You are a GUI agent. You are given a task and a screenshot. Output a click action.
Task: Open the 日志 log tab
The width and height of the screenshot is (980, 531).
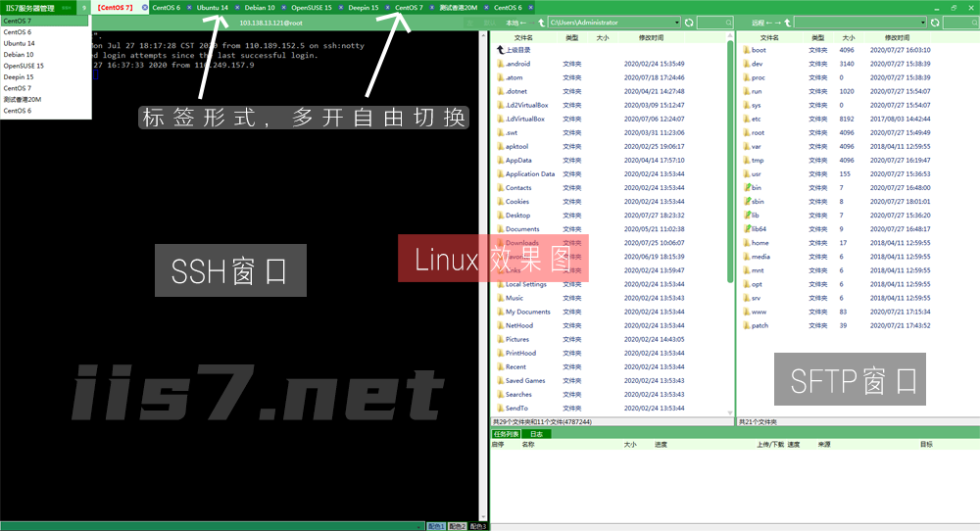pos(536,434)
